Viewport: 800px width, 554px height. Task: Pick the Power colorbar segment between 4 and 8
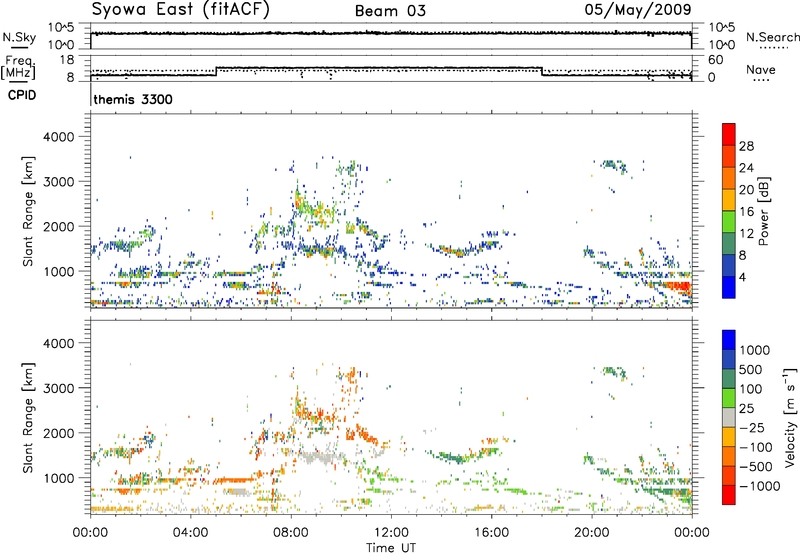coord(729,266)
